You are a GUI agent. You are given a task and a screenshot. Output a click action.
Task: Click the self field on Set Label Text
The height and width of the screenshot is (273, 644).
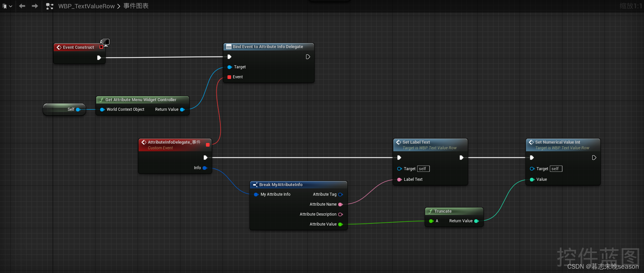click(x=423, y=169)
